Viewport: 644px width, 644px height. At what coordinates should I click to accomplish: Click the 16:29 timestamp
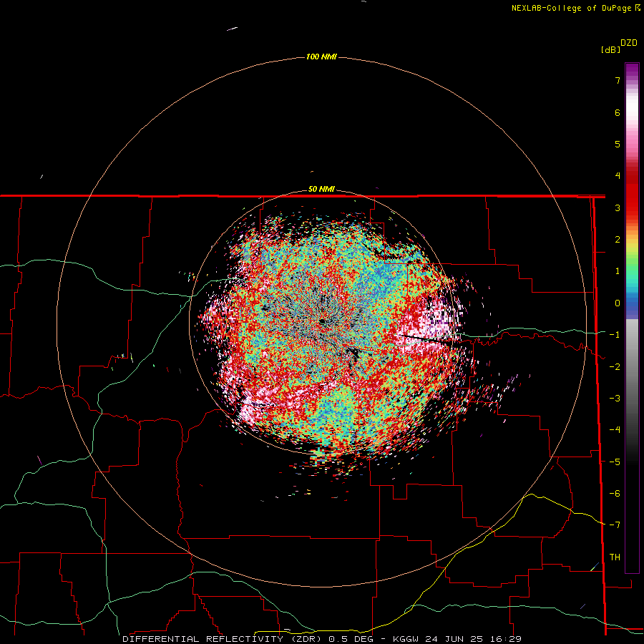point(504,639)
